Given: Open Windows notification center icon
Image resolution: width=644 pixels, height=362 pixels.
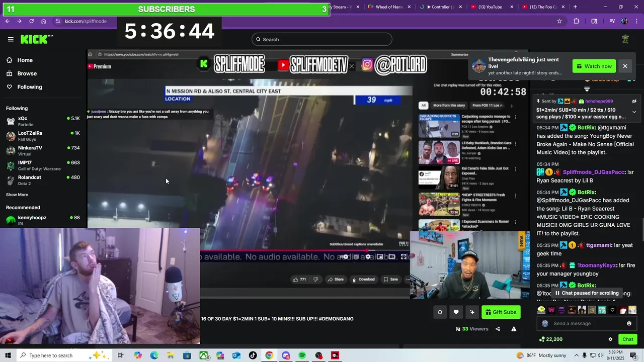Looking at the screenshot, I should click(x=633, y=355).
